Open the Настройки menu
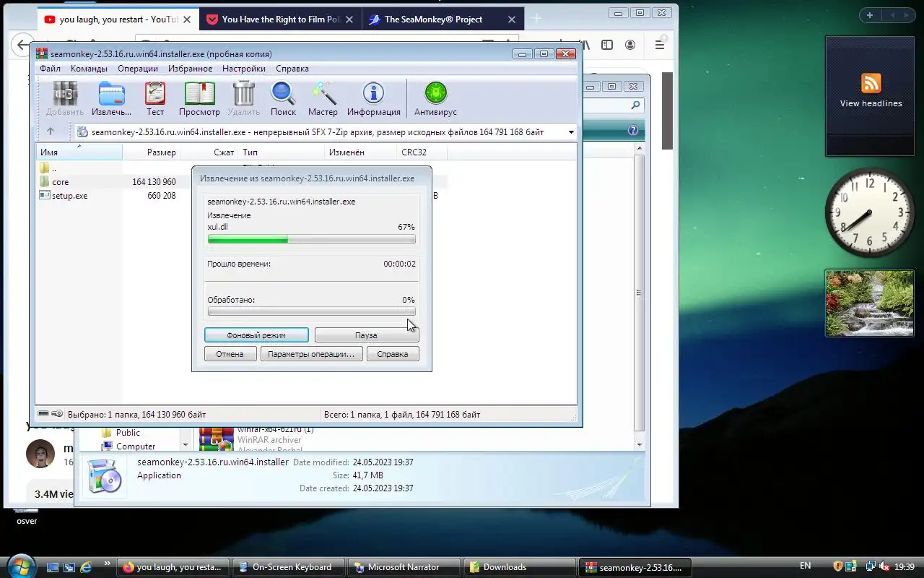Viewport: 924px width, 578px height. click(x=244, y=69)
